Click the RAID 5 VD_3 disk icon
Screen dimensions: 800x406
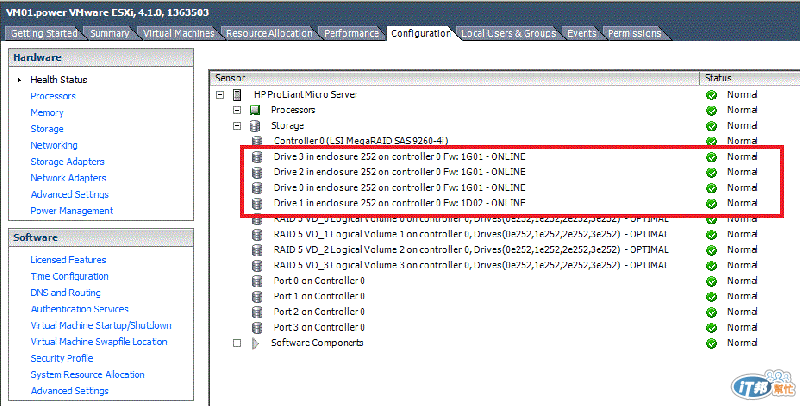coord(257,265)
